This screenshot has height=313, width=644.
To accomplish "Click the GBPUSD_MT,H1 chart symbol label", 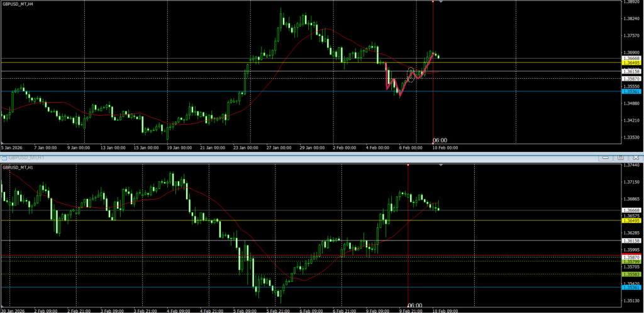I will tap(18, 168).
